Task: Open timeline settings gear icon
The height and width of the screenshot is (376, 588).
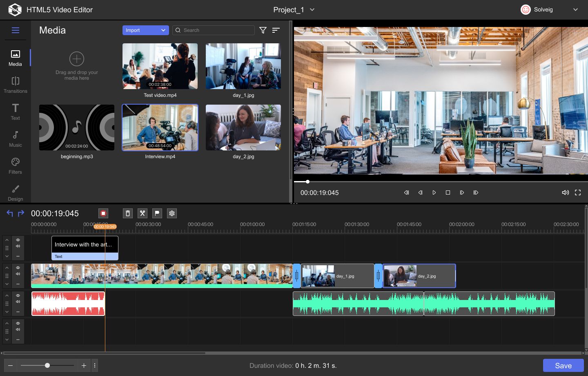Action: [172, 213]
